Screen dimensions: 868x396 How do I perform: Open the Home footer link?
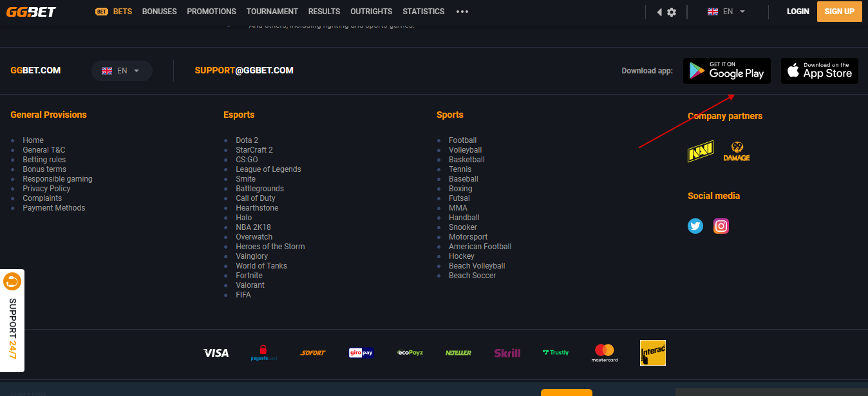click(33, 140)
